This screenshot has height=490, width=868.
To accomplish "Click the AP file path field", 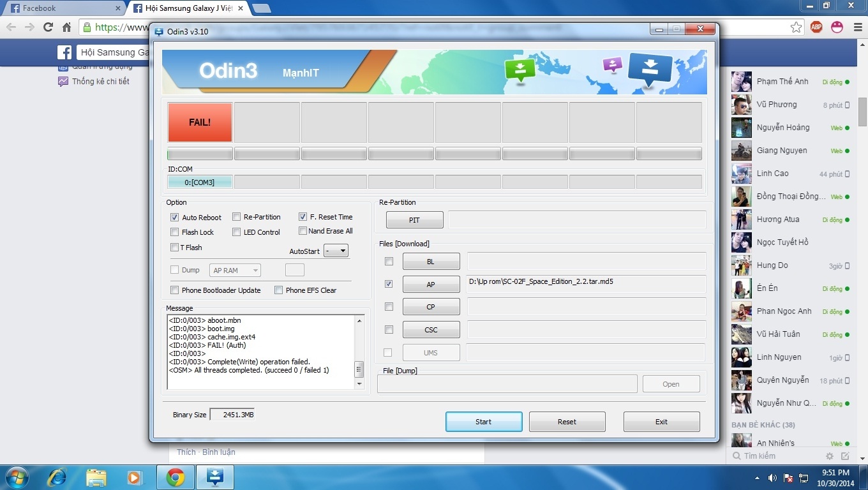I will 587,284.
